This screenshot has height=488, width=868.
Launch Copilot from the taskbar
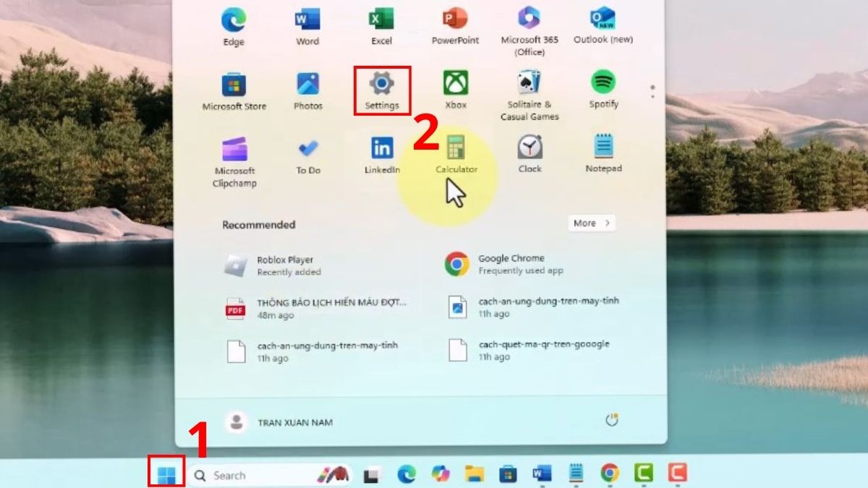(x=441, y=475)
